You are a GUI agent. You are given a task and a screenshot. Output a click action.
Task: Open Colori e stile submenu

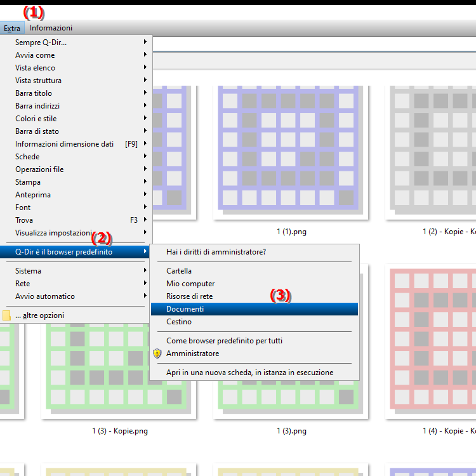coord(76,119)
